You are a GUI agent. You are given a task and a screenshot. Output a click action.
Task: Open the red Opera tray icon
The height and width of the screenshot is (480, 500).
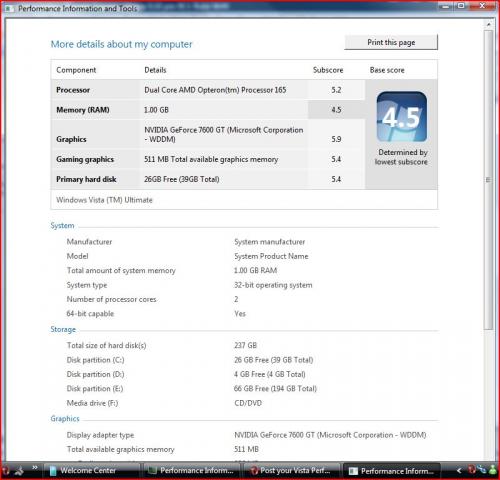tap(471, 470)
